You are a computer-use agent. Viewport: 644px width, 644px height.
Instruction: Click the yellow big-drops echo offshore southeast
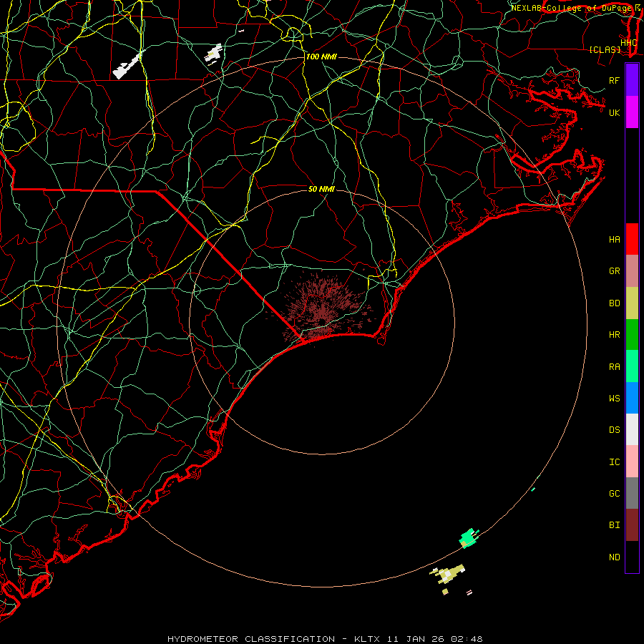[449, 574]
